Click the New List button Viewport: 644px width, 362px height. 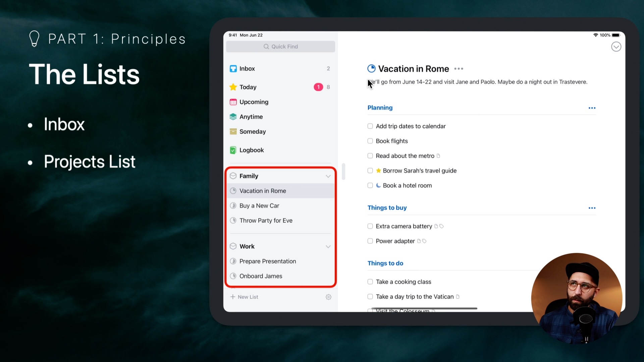(x=244, y=297)
